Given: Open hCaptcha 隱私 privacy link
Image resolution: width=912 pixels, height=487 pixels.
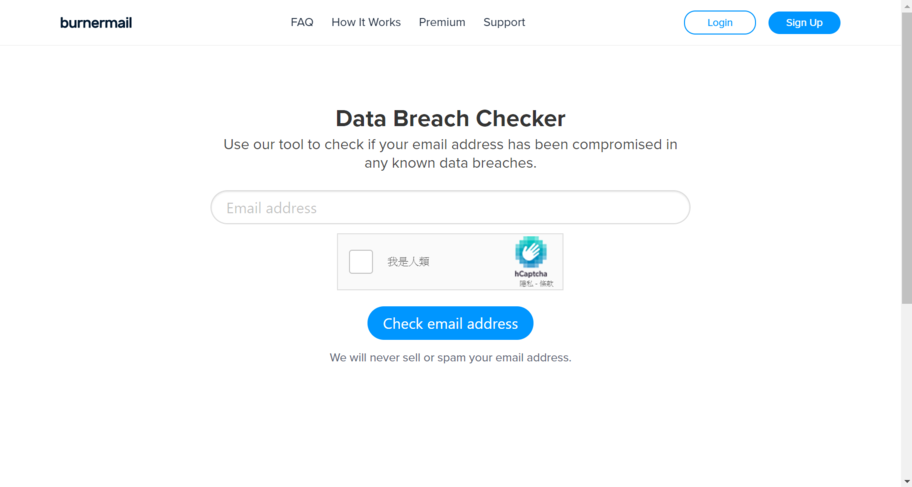Looking at the screenshot, I should [526, 284].
